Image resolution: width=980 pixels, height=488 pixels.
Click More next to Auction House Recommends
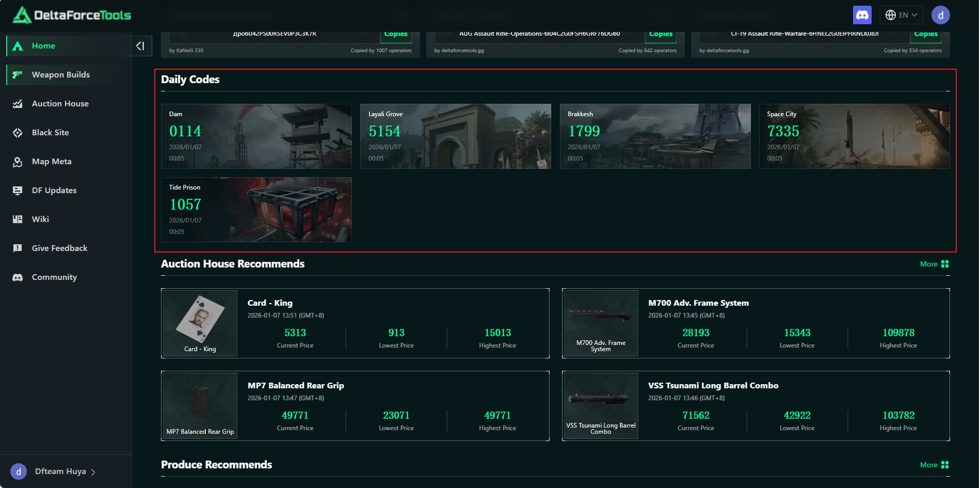[934, 264]
